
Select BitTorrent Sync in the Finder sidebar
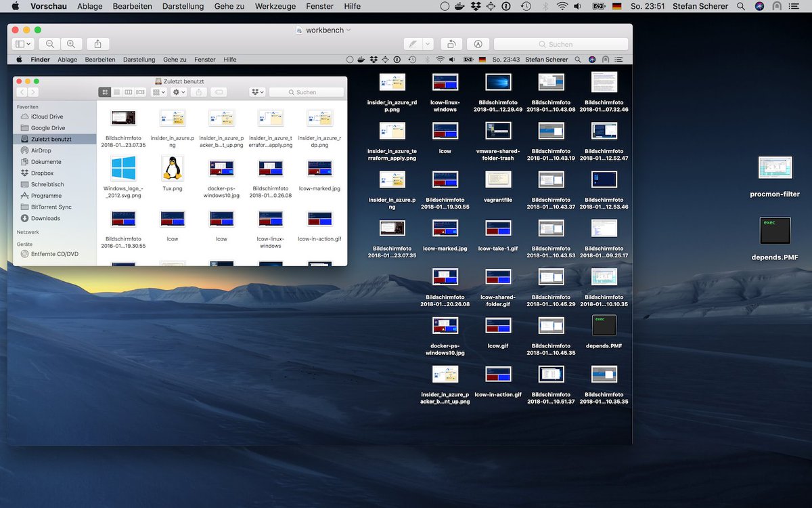51,207
